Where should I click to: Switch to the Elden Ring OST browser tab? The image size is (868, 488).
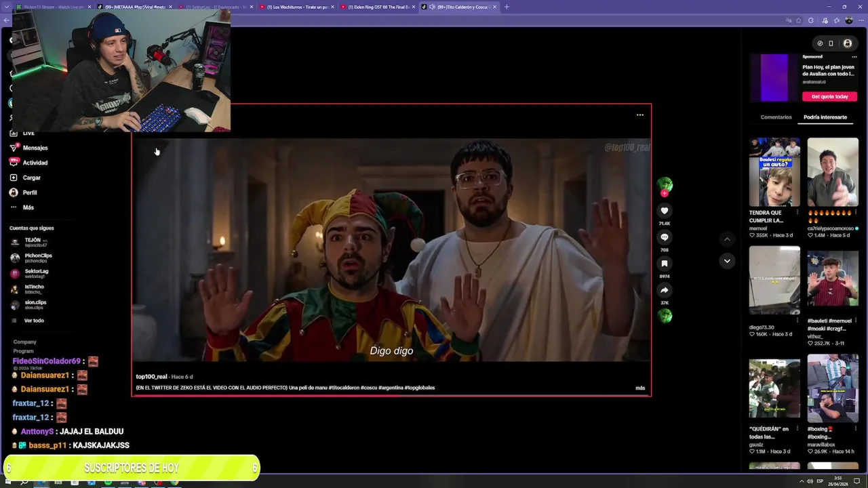coord(378,7)
